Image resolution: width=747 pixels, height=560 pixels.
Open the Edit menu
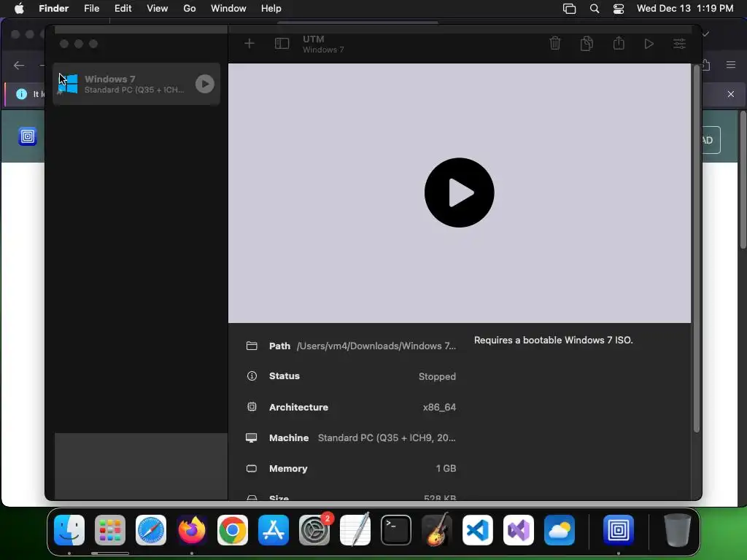pyautogui.click(x=123, y=9)
